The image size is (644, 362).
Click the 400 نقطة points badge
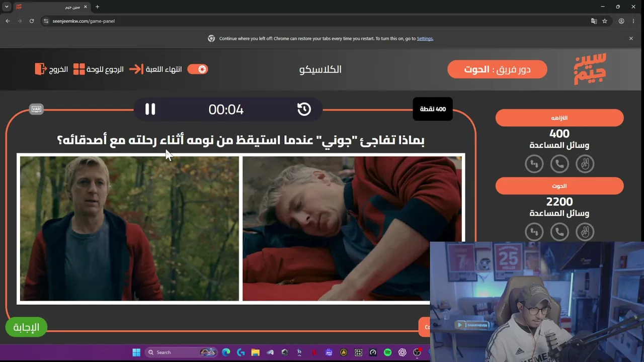click(433, 109)
